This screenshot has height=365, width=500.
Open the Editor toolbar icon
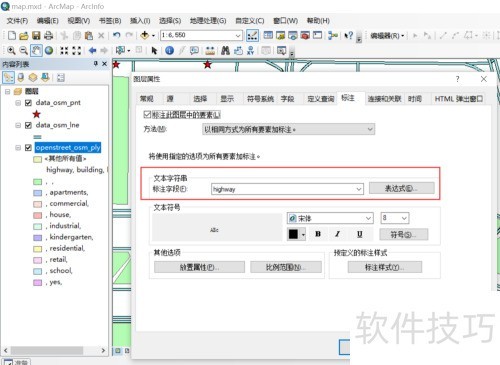point(252,35)
